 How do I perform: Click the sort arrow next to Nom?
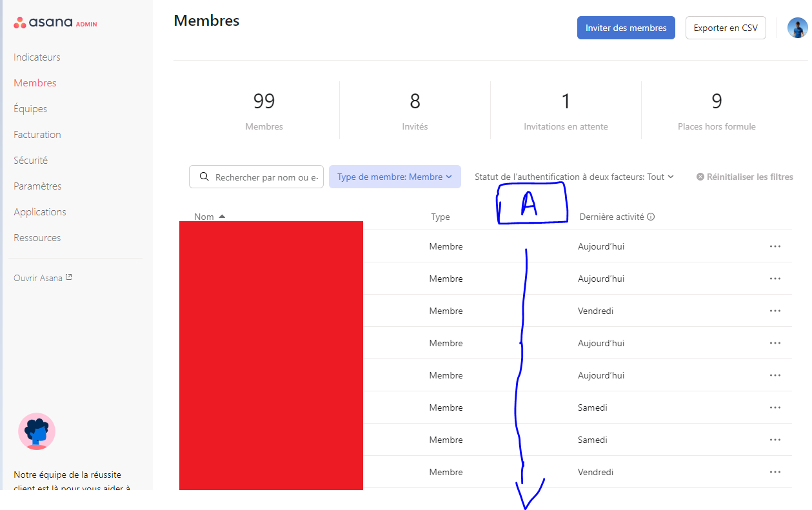[x=222, y=217]
